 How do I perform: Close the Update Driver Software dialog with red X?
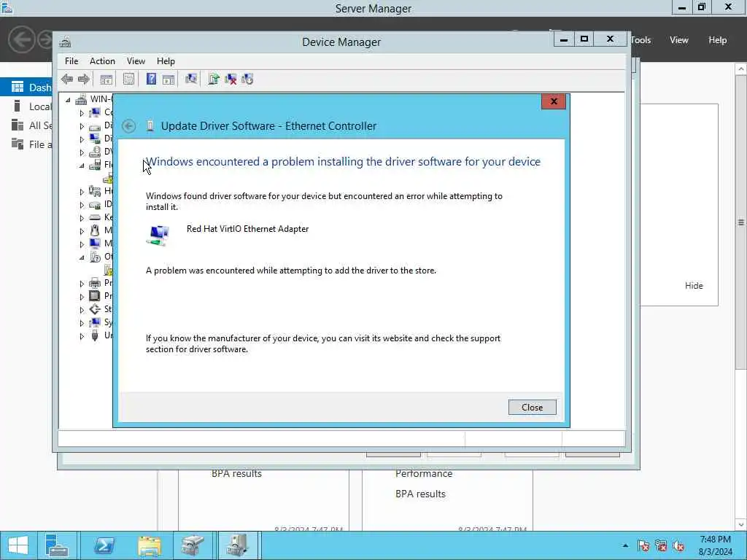pyautogui.click(x=554, y=101)
